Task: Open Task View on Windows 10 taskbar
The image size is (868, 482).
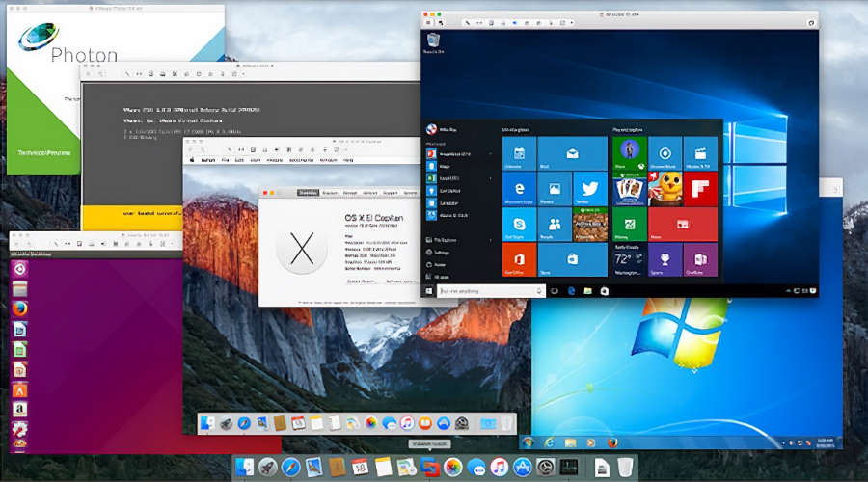Action: [x=555, y=290]
